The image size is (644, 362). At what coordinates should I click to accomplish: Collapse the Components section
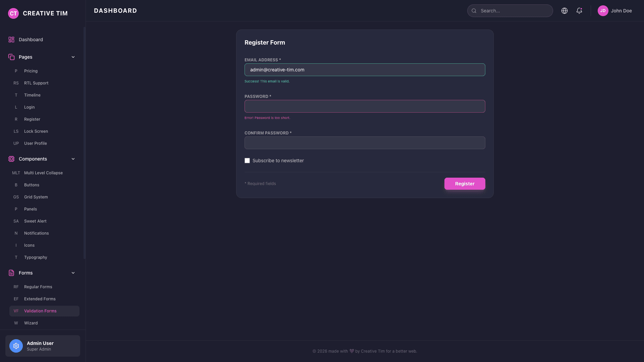(73, 159)
